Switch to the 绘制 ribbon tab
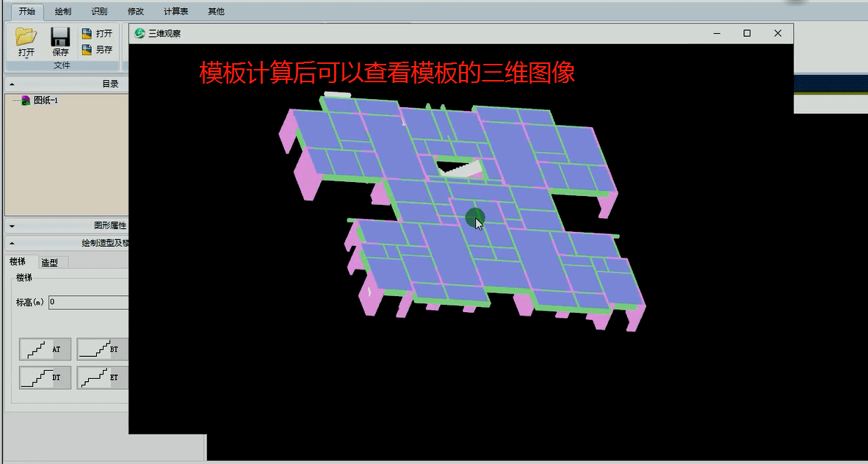 63,12
